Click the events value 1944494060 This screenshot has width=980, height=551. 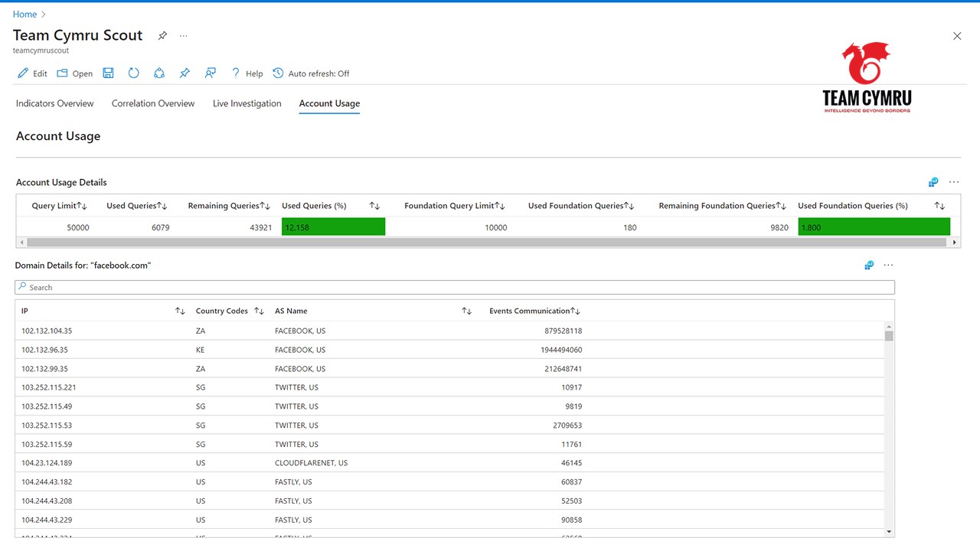[x=561, y=350]
